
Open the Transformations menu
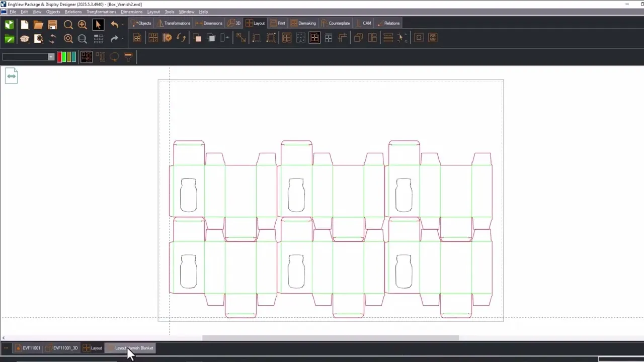click(101, 12)
